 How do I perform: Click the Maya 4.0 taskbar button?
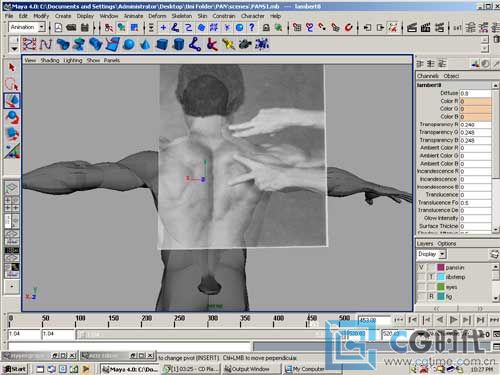pyautogui.click(x=130, y=369)
